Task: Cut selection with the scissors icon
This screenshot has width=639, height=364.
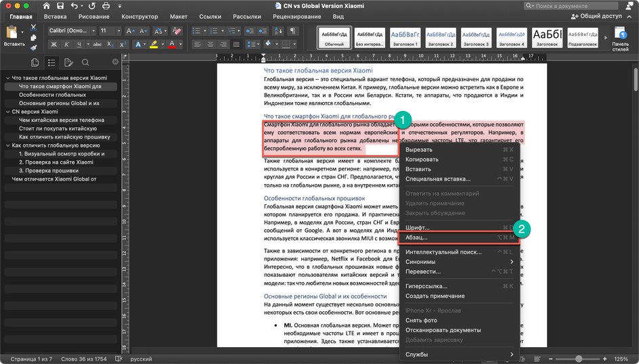Action: coord(33,27)
